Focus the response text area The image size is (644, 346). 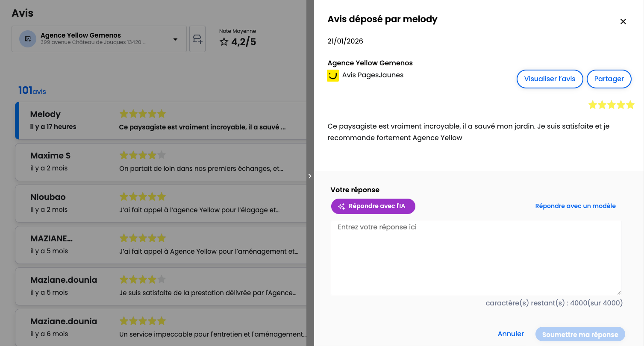point(476,258)
